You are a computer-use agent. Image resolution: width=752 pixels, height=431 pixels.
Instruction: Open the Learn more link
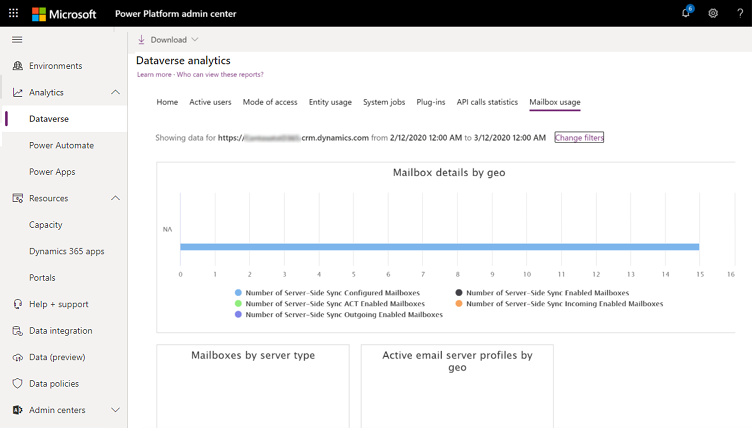point(154,74)
